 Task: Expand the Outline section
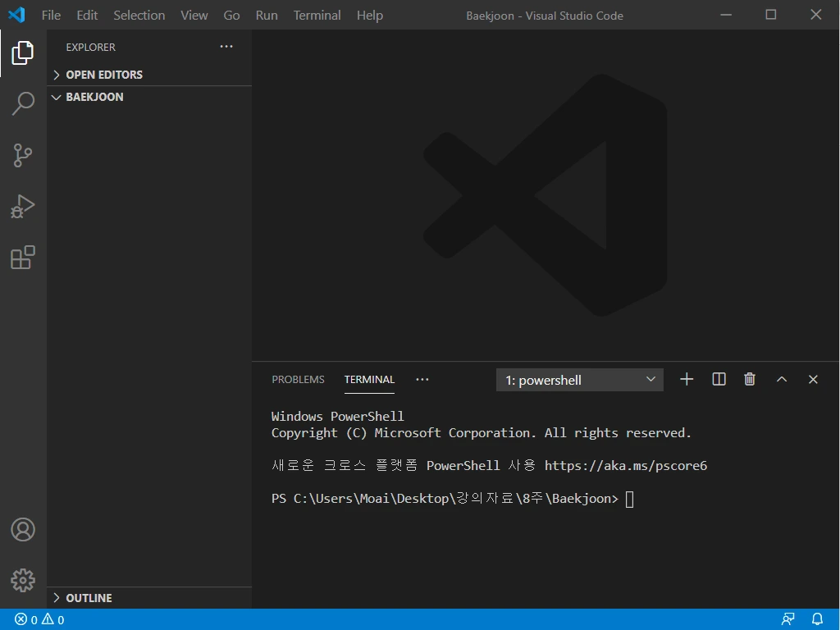coord(149,598)
